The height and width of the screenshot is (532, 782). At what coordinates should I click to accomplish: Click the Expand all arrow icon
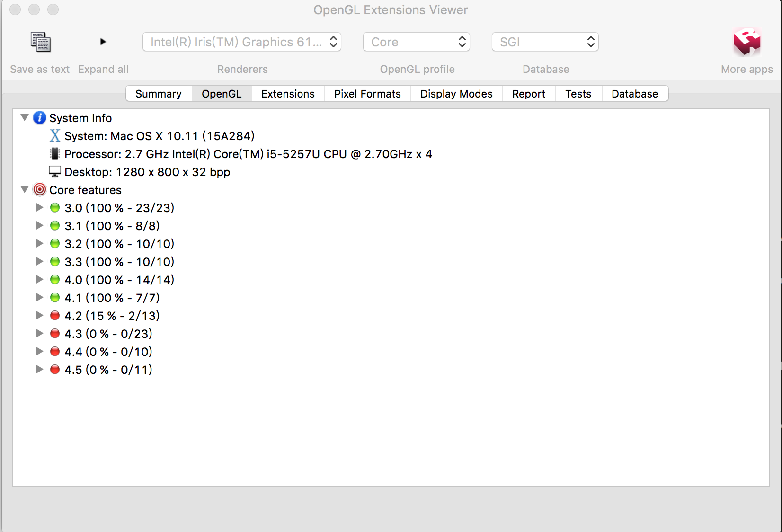[103, 42]
